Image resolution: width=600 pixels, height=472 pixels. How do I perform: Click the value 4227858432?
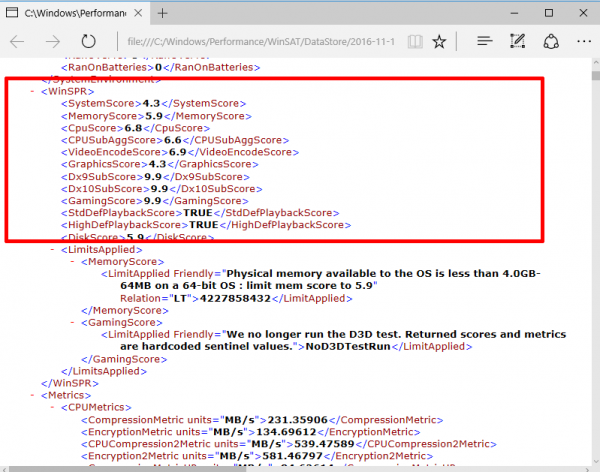(235, 299)
